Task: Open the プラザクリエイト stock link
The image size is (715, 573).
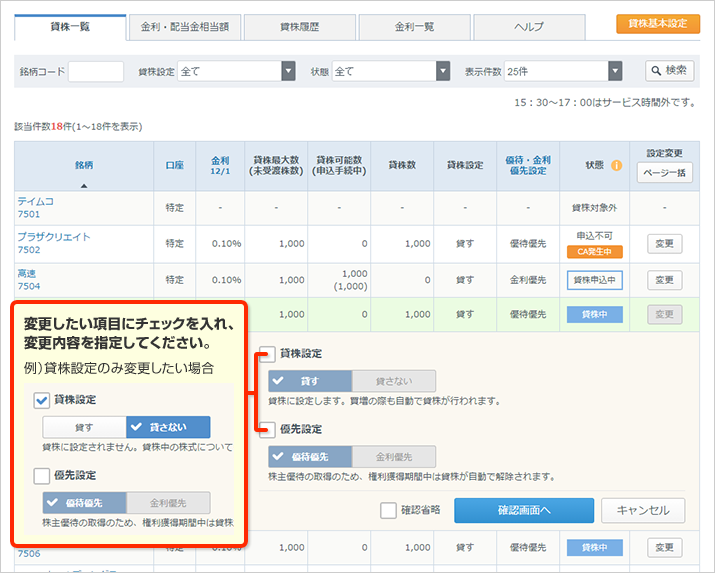Action: [x=54, y=237]
